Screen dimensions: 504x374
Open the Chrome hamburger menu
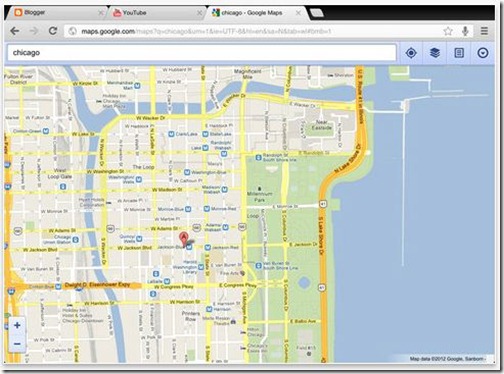(x=484, y=31)
